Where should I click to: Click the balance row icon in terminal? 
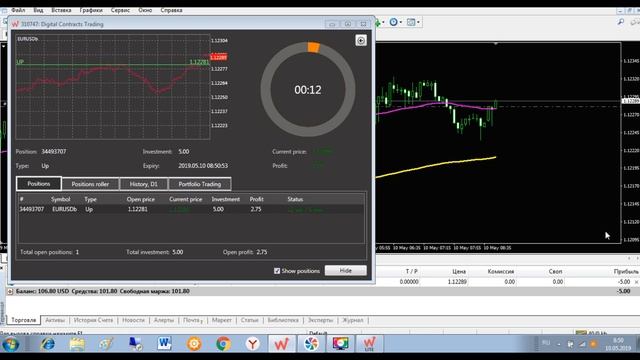[10, 291]
